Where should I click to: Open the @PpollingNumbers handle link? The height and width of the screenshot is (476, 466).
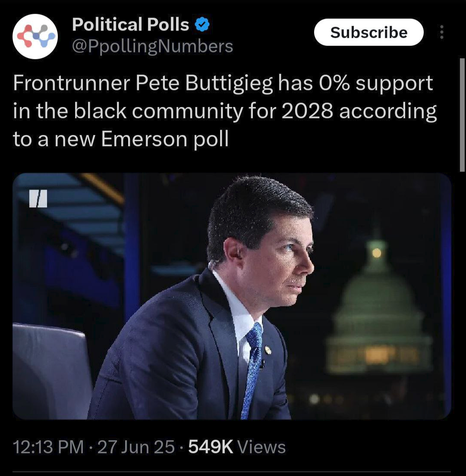152,47
